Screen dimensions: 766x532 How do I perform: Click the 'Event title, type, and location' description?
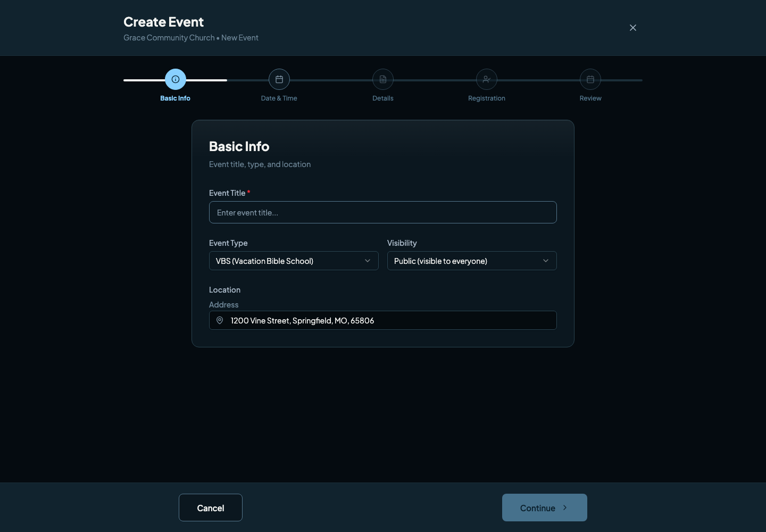coord(260,164)
